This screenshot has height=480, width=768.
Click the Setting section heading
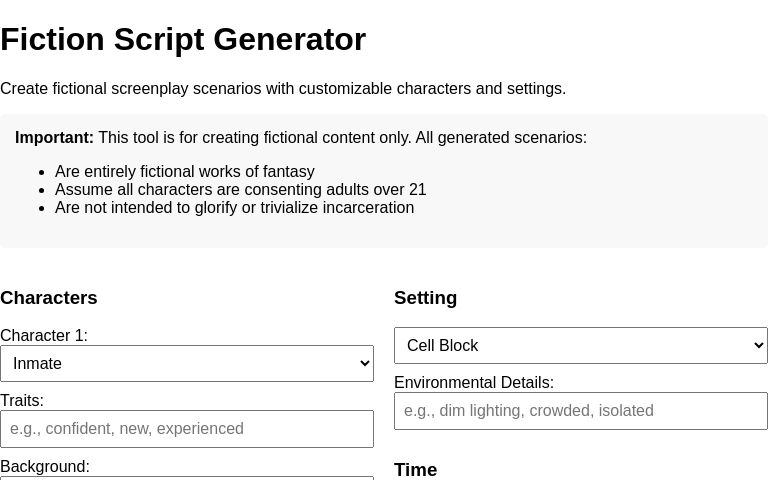pyautogui.click(x=425, y=298)
